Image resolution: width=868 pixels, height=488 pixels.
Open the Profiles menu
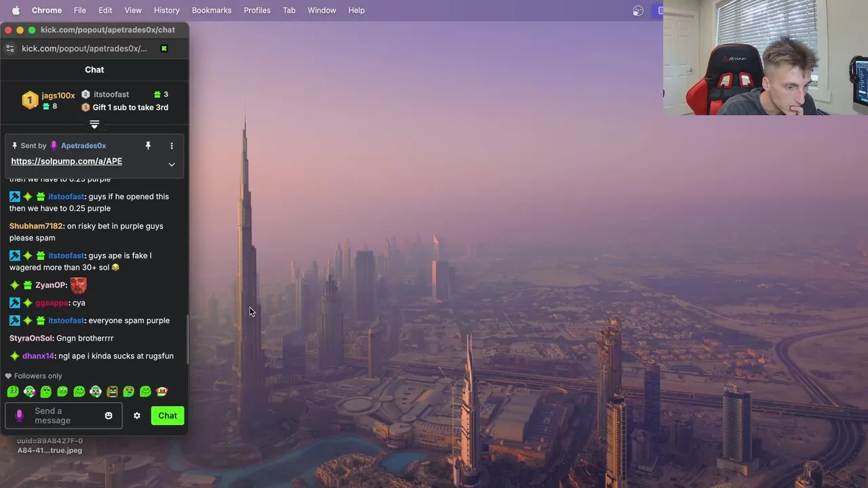point(257,10)
